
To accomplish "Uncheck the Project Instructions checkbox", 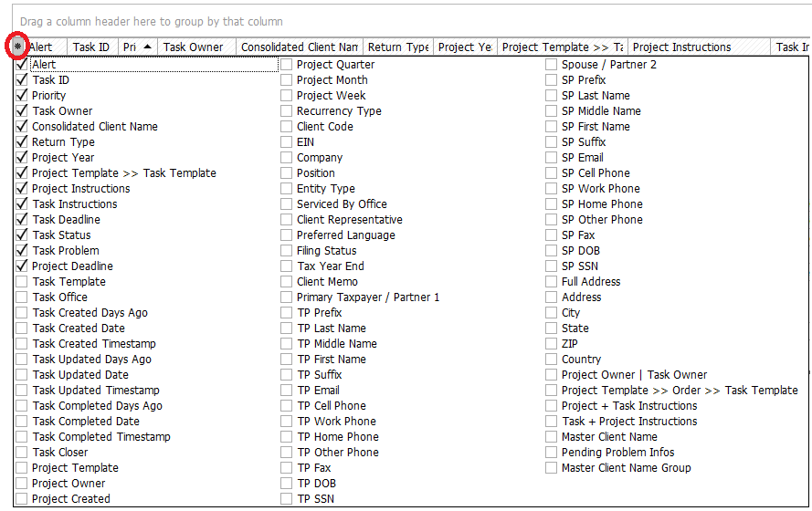I will tap(22, 189).
